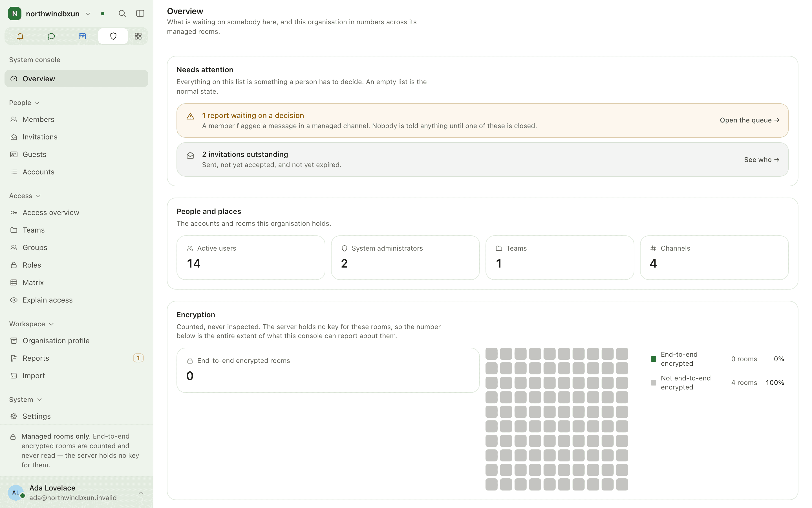Select the shield admin console tab

click(113, 36)
